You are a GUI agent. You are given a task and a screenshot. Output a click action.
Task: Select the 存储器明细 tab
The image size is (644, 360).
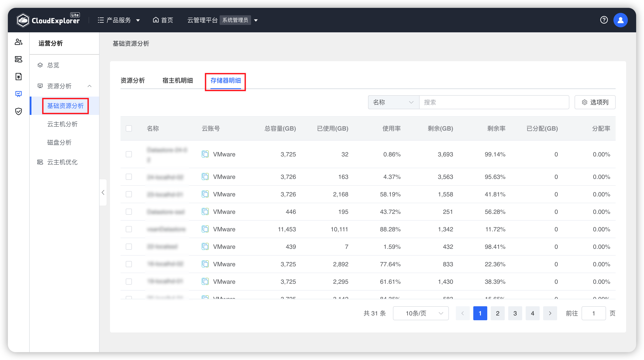pos(226,80)
